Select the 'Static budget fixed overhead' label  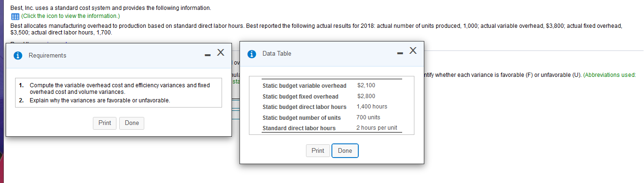[x=300, y=97]
